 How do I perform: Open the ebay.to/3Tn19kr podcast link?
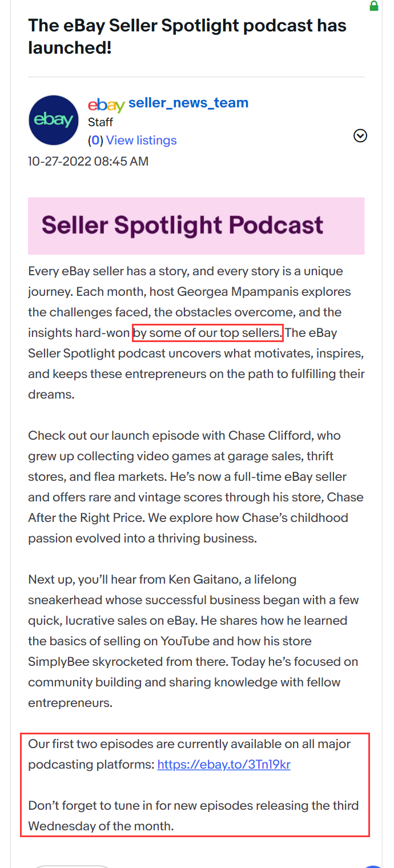224,765
